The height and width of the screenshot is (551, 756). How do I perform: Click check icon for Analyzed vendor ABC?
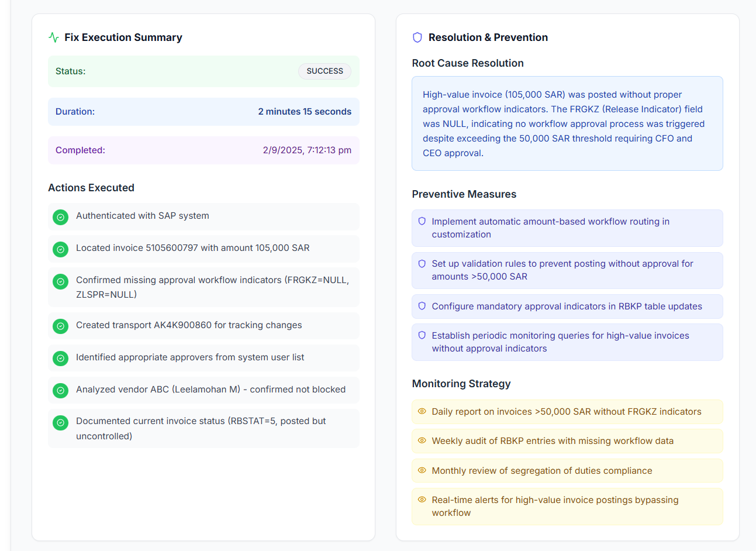[x=61, y=390]
